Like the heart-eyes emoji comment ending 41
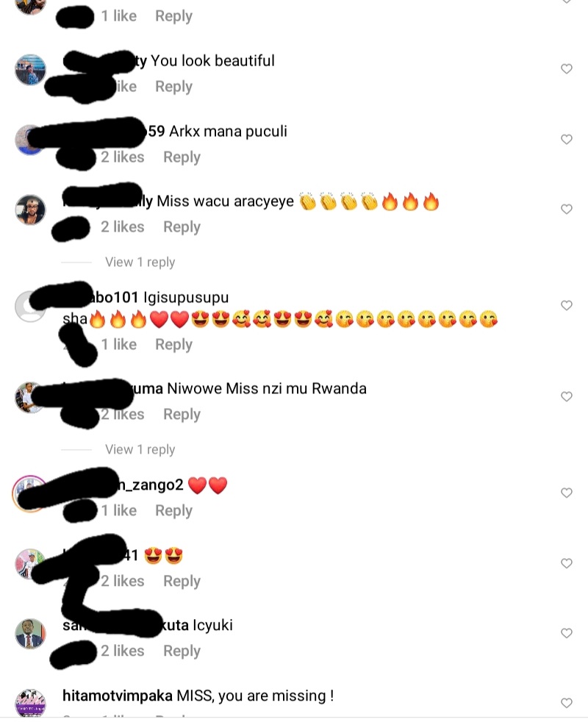Image resolution: width=588 pixels, height=722 pixels. tap(566, 564)
